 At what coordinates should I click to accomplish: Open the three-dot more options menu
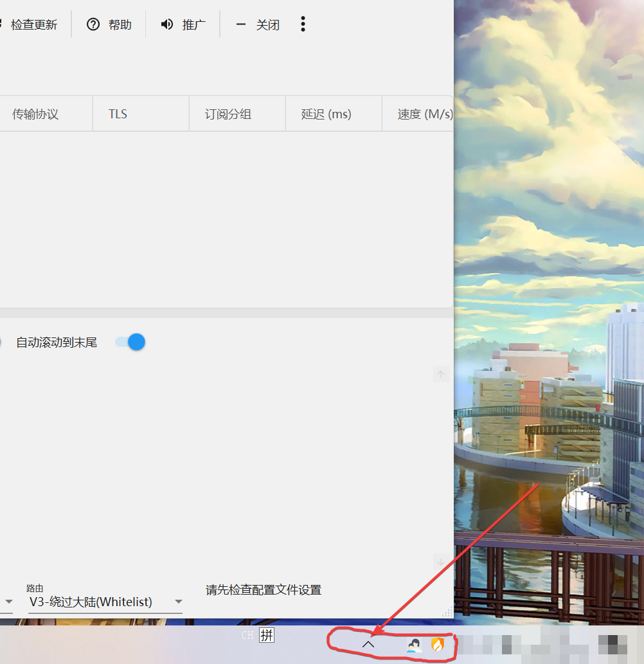click(303, 24)
